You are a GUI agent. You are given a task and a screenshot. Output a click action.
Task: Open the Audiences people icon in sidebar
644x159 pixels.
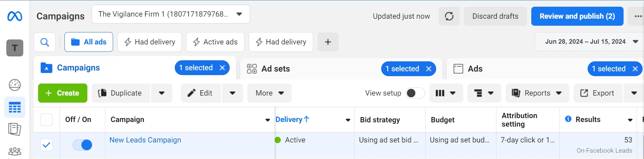(x=15, y=151)
